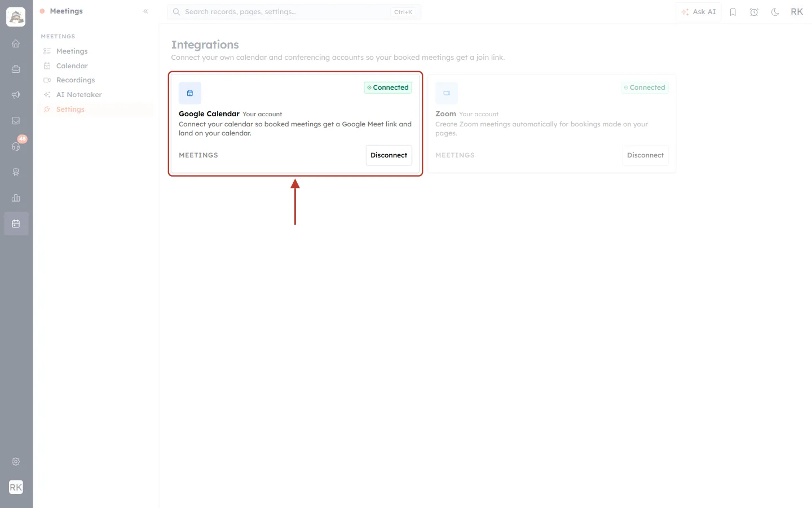Click the MEETINGS label on the Google Calendar card
The height and width of the screenshot is (508, 812).
tap(198, 155)
